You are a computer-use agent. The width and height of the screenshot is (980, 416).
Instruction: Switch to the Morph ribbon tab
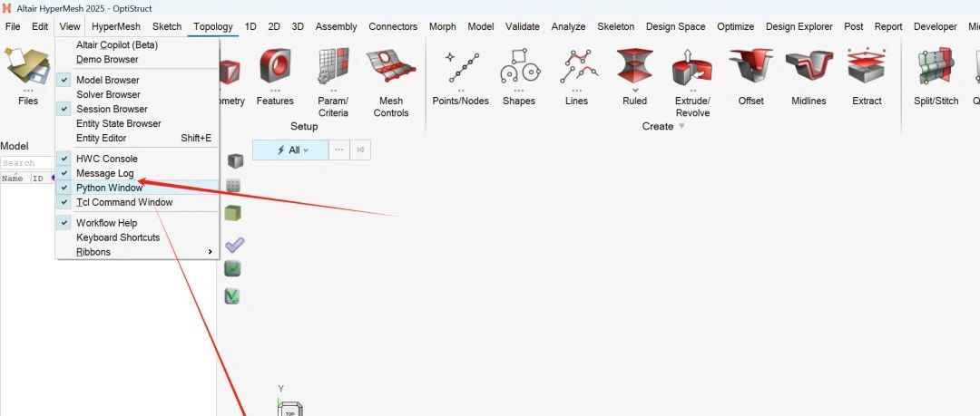[x=443, y=27]
